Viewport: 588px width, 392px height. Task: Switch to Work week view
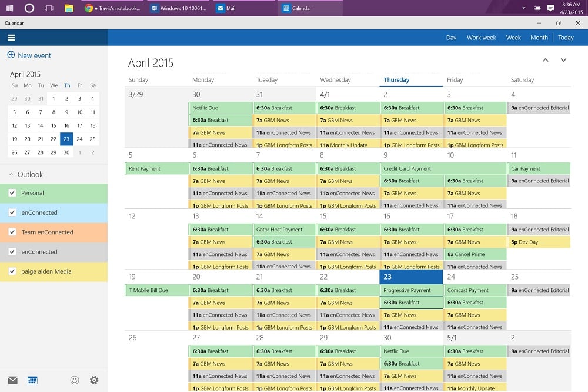[x=481, y=38]
